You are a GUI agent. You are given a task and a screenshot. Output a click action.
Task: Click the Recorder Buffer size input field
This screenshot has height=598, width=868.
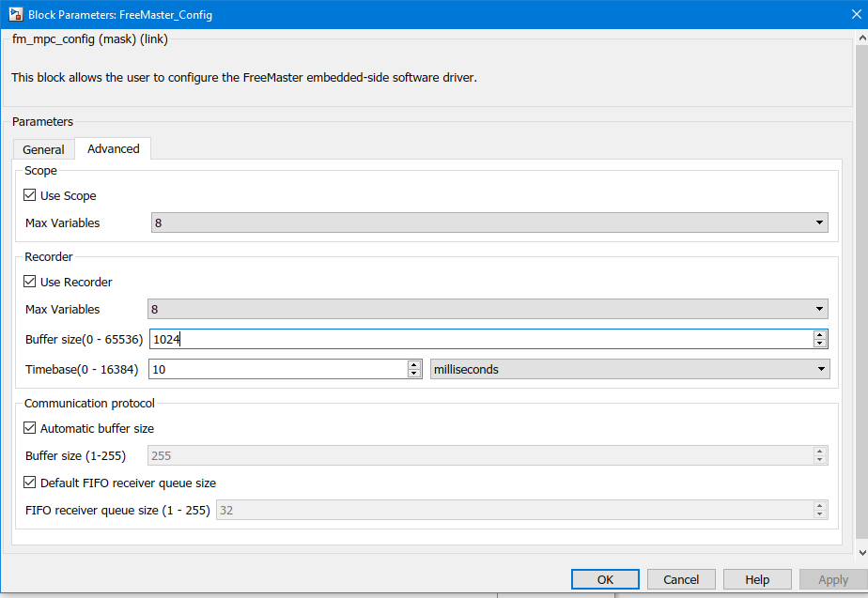[479, 339]
